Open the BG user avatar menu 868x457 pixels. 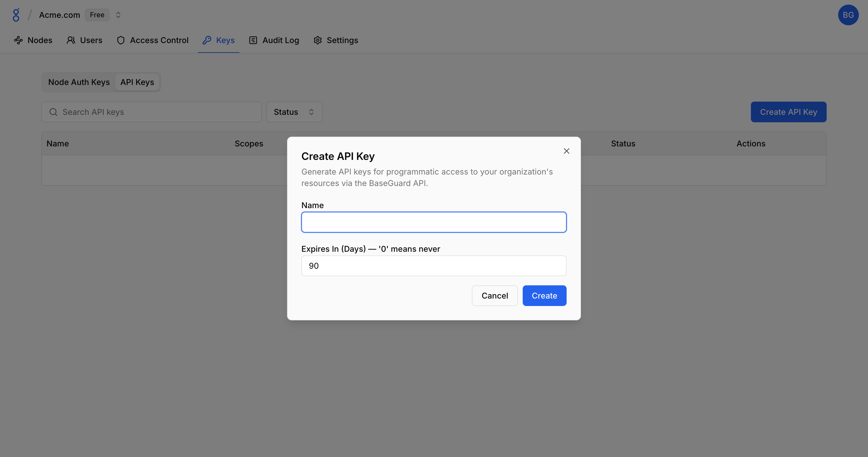tap(848, 15)
